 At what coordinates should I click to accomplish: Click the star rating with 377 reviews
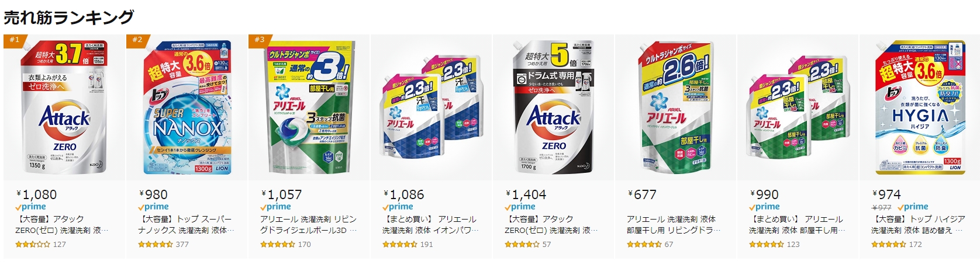click(x=156, y=245)
